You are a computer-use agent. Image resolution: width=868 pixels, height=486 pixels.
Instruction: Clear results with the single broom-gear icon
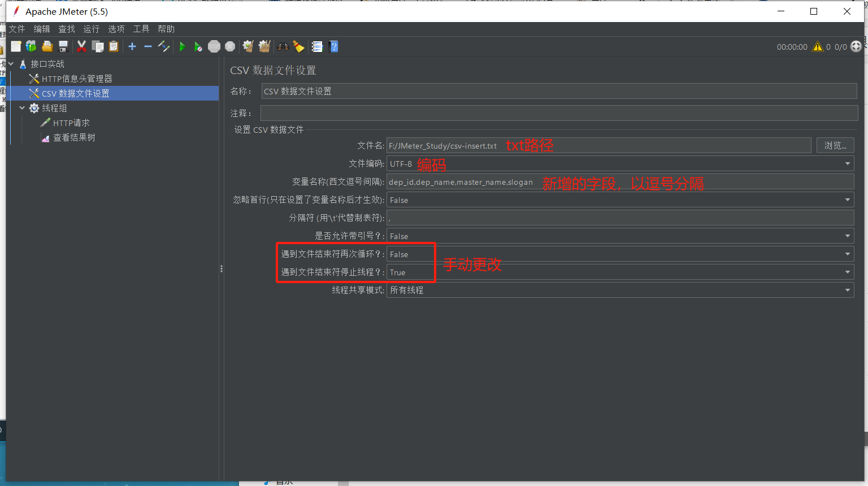pos(248,46)
